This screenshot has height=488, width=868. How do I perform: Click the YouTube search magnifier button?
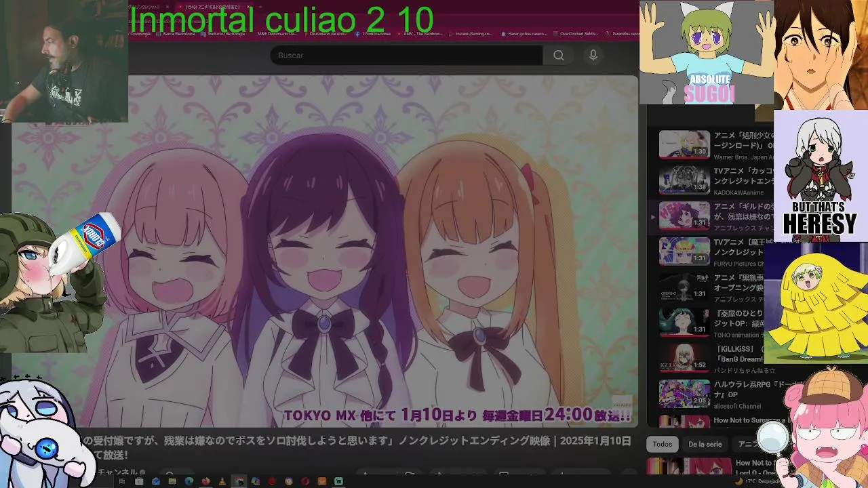(x=559, y=56)
